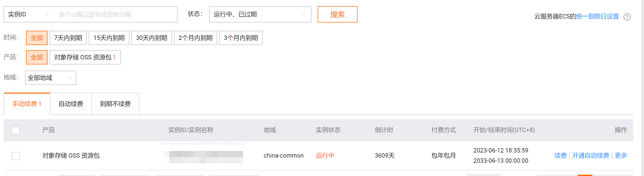Select product filter 对象存储 OSS 资源包

click(85, 57)
